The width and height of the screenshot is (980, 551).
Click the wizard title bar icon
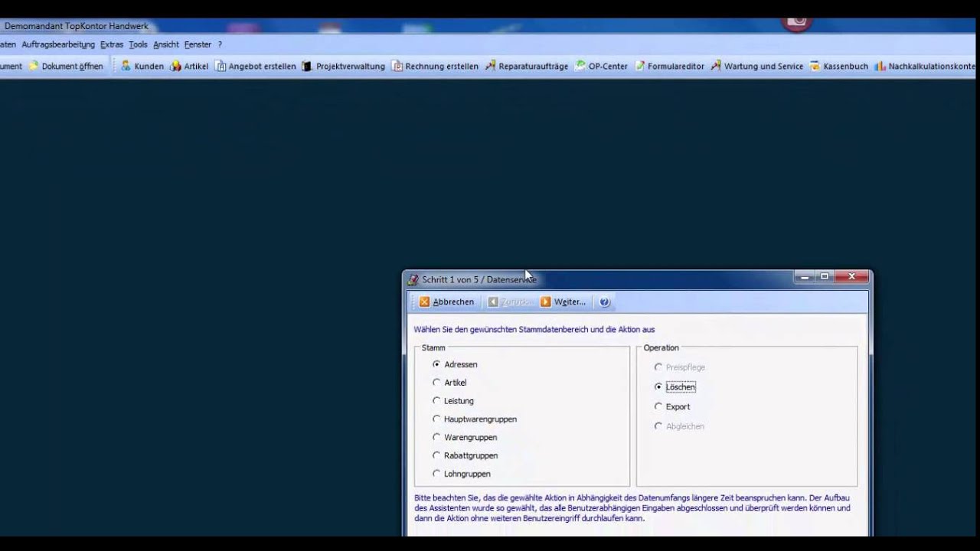click(413, 280)
